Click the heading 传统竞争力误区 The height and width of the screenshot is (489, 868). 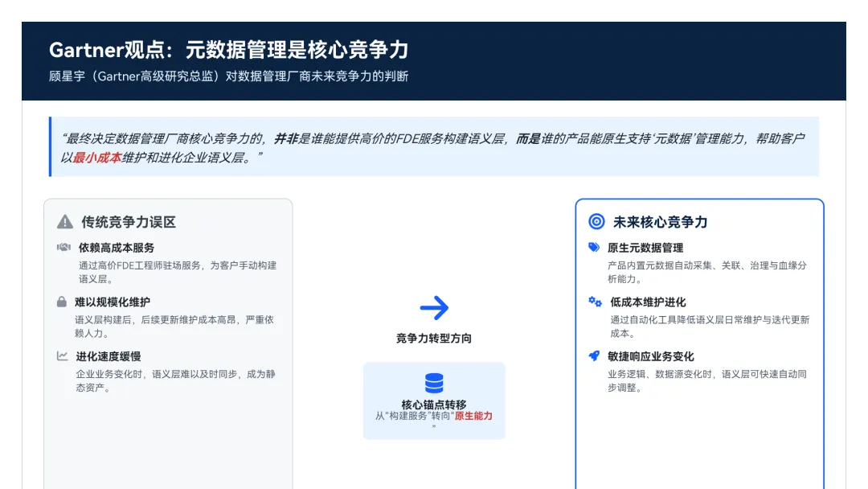coord(129,222)
